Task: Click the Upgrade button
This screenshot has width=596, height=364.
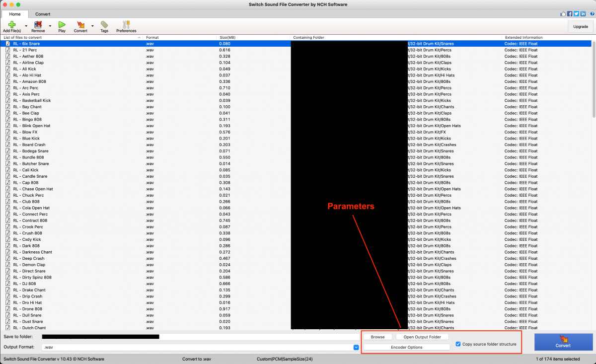Action: [580, 26]
